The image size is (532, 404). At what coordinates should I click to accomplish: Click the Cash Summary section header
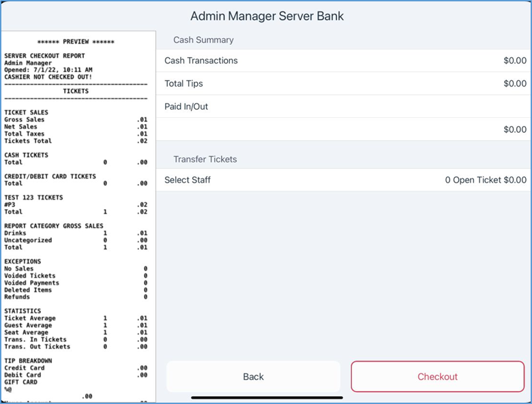[x=203, y=40]
